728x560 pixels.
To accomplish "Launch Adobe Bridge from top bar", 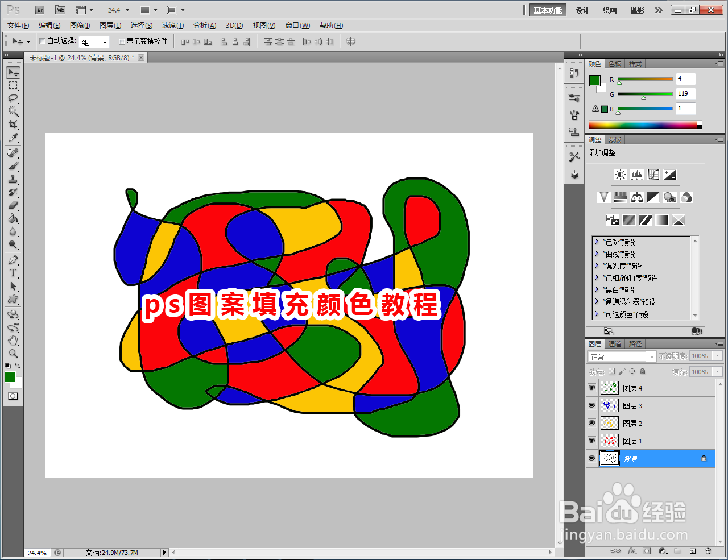I will 40,10.
